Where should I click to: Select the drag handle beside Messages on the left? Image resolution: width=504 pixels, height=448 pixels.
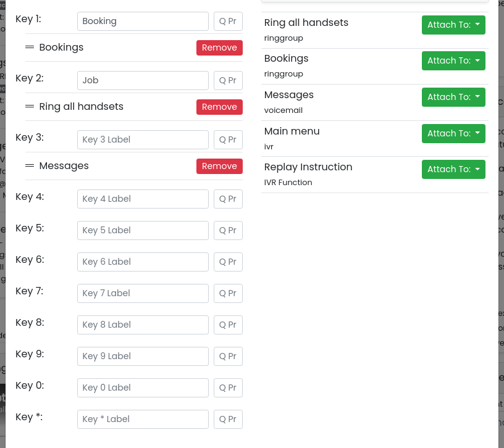point(30,166)
